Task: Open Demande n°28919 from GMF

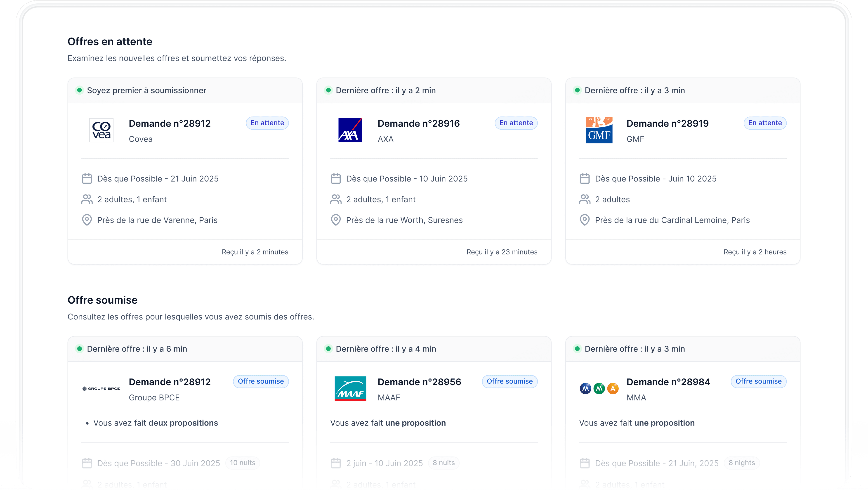Action: [668, 124]
